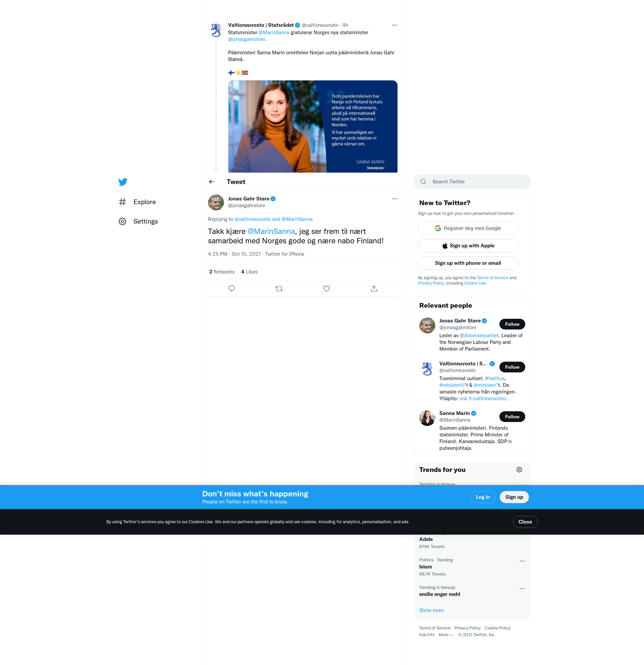
Task: Expand the footer More menu
Action: [445, 635]
